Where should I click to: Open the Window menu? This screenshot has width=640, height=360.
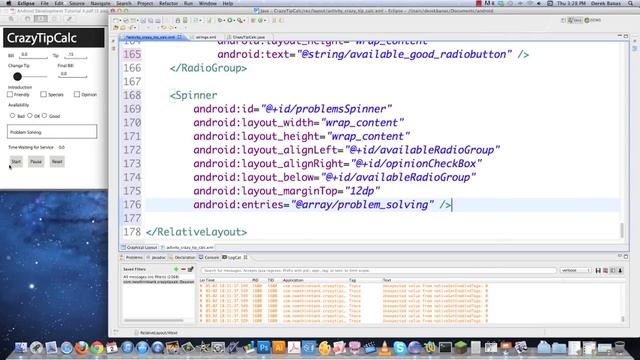(207, 3)
